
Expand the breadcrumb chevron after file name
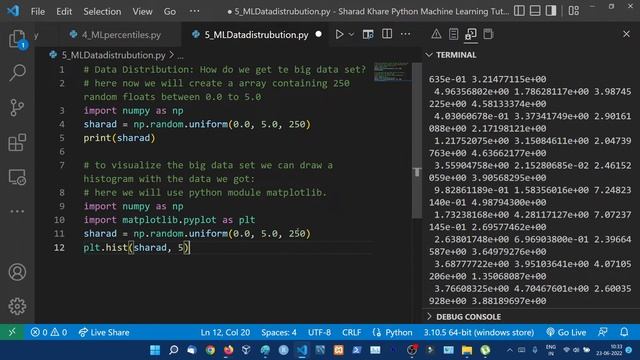point(172,55)
